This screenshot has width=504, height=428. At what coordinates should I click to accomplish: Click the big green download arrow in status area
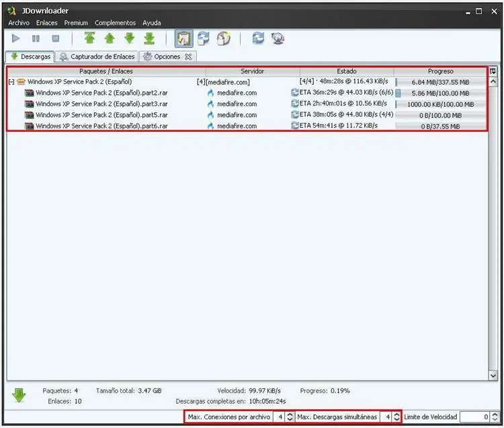[19, 395]
